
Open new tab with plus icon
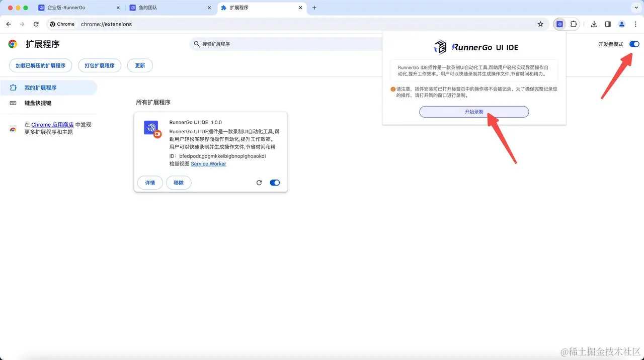314,8
